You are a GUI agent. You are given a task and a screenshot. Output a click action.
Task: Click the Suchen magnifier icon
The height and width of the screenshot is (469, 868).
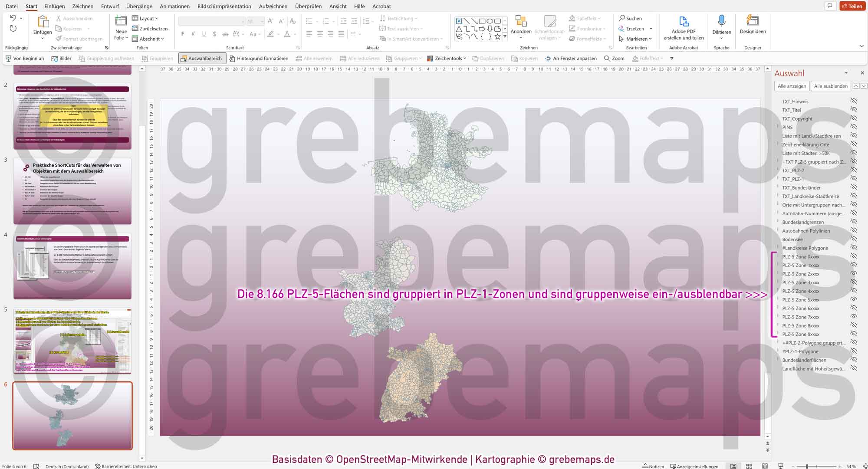click(622, 18)
